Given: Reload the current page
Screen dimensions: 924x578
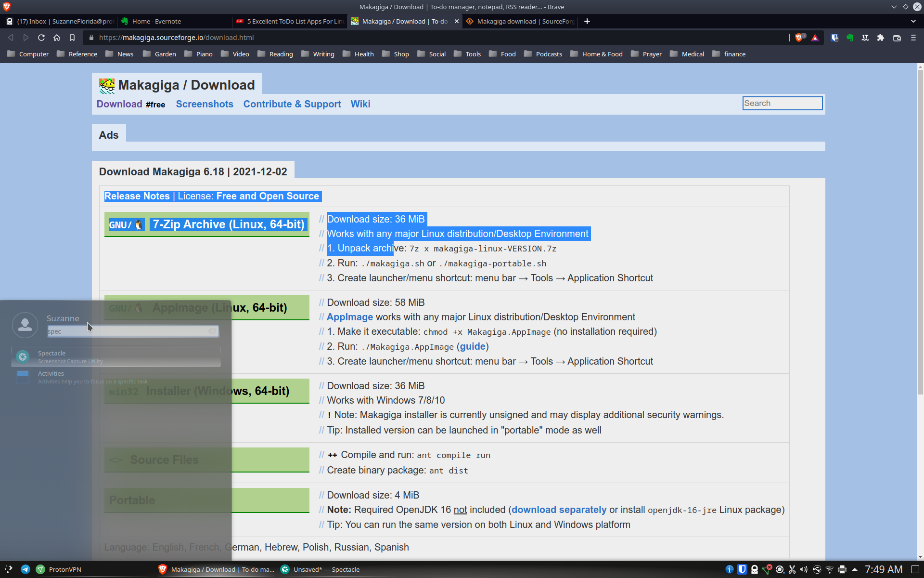Looking at the screenshot, I should coord(41,38).
